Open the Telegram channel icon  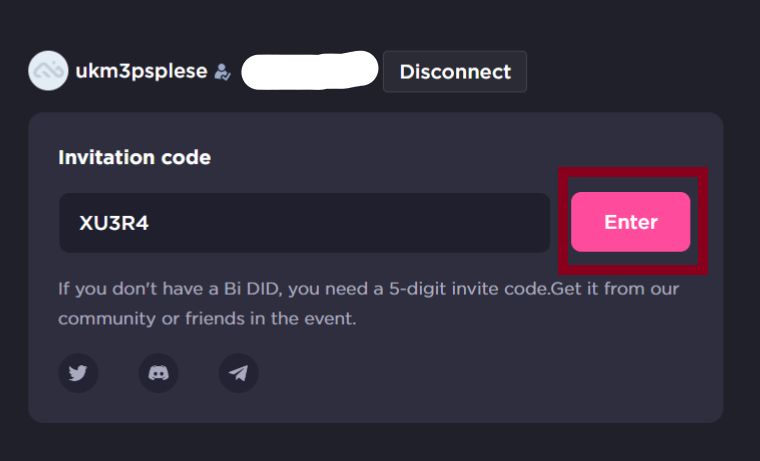tap(238, 373)
